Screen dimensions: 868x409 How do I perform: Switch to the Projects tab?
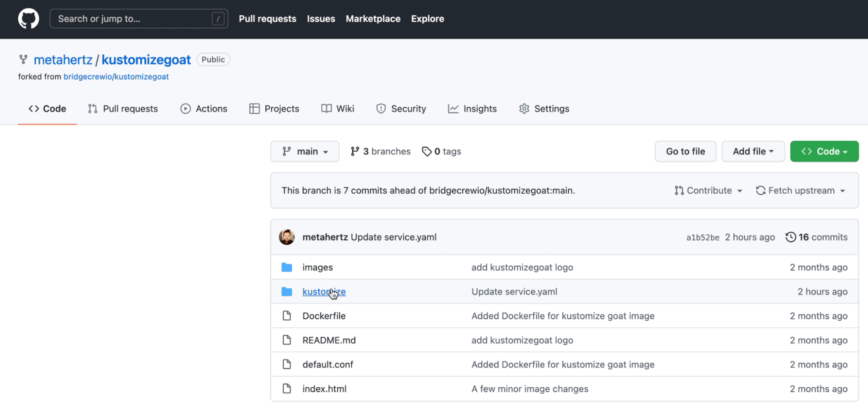pyautogui.click(x=274, y=109)
